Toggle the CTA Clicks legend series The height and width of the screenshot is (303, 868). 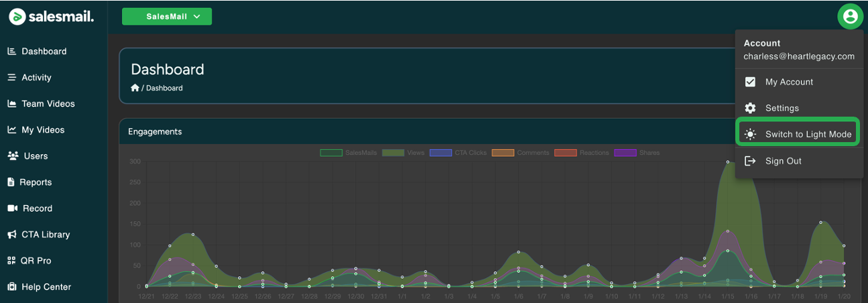(x=458, y=153)
